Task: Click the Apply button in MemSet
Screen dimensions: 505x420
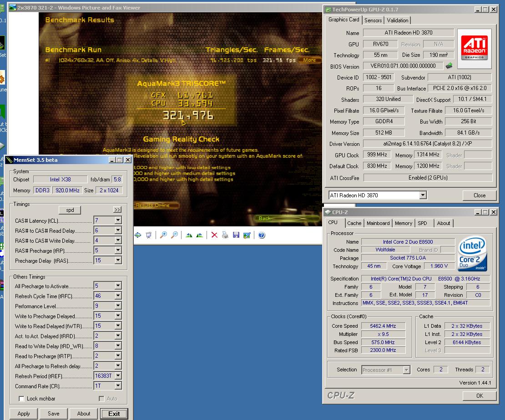Action: [x=24, y=414]
